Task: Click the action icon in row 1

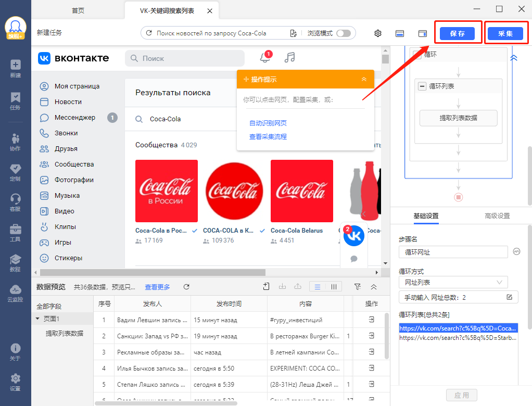Action: coord(372,320)
